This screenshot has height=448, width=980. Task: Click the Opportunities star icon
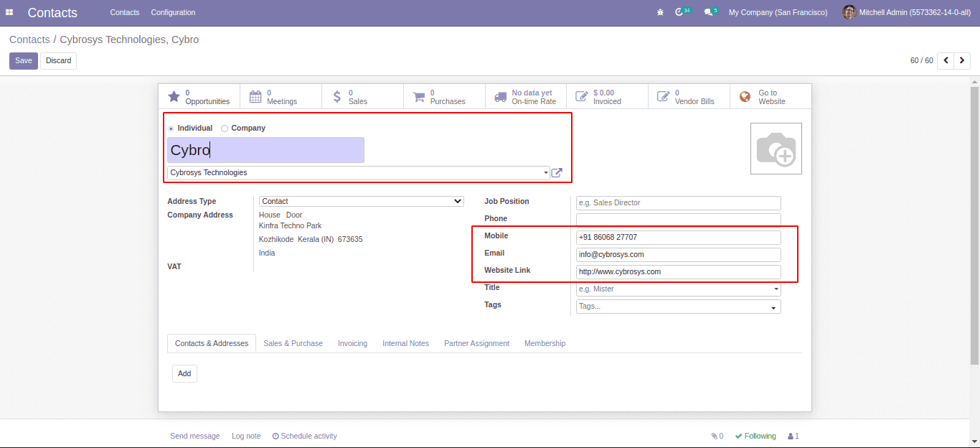(x=174, y=97)
